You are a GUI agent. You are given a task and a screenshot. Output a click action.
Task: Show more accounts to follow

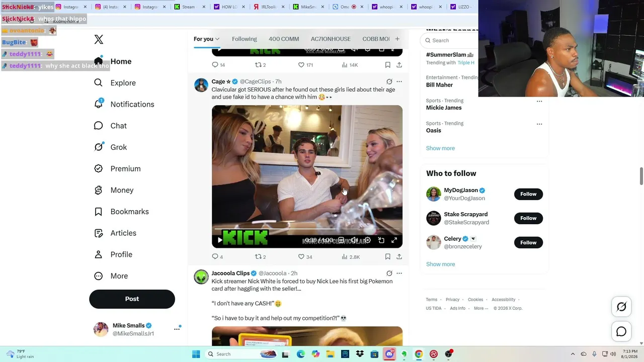tap(440, 264)
